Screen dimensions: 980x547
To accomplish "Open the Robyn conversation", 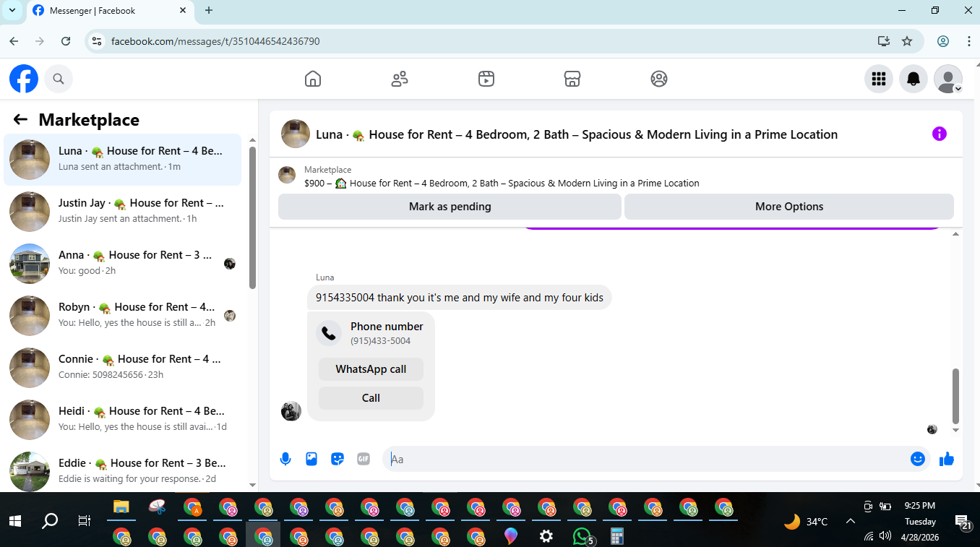I will pos(123,316).
